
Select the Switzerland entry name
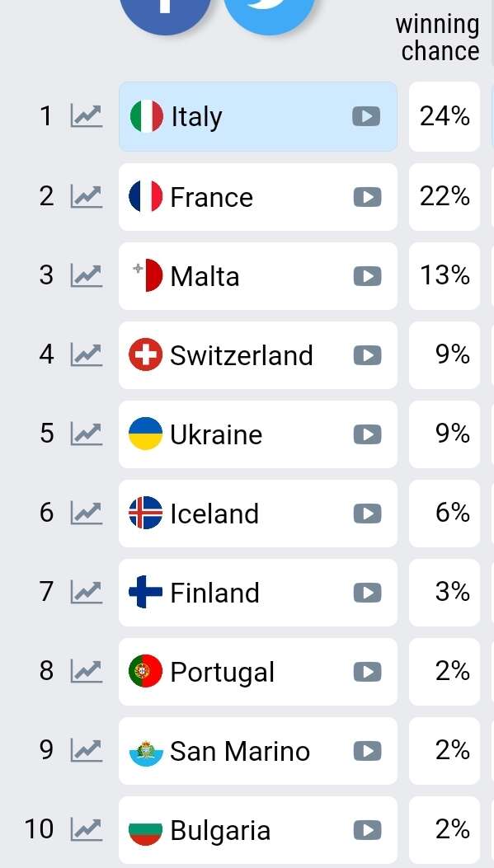click(242, 355)
